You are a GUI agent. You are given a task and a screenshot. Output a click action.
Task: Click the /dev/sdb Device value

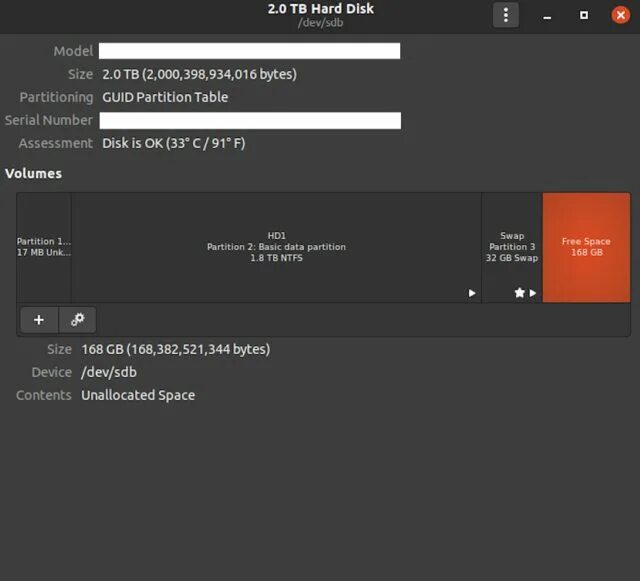click(109, 372)
